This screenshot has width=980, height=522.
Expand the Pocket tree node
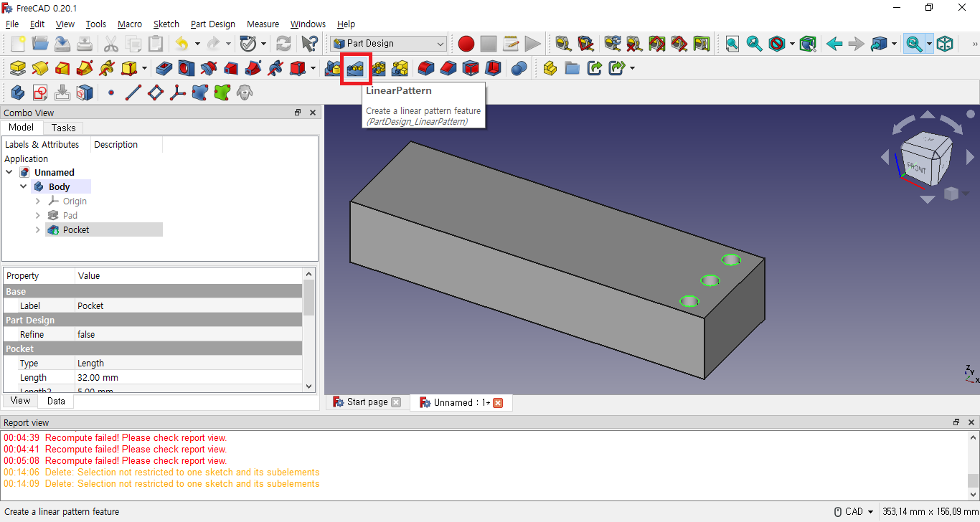point(38,230)
